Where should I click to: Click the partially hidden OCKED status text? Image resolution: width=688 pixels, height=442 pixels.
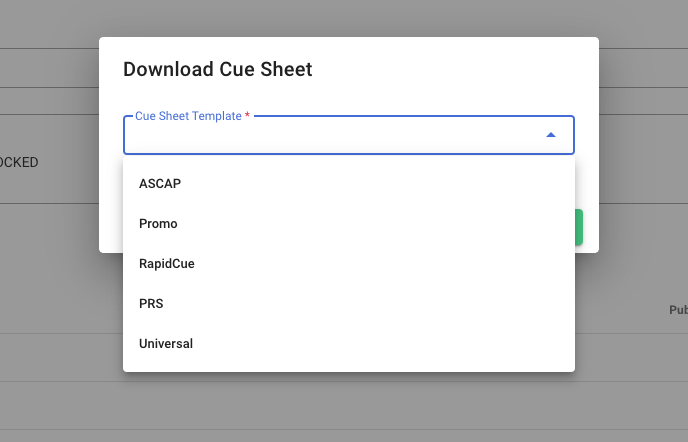19,162
